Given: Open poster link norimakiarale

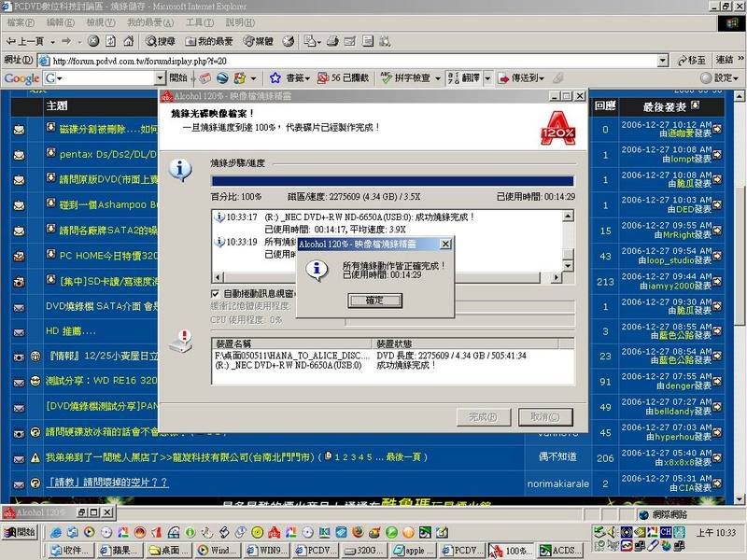Looking at the screenshot, I should (557, 483).
